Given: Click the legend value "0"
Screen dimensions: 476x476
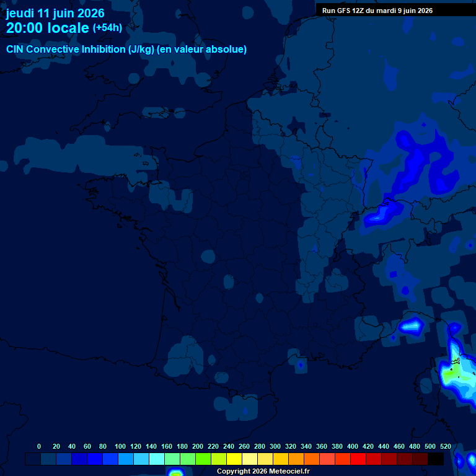Looking at the screenshot, I should pos(39,446).
